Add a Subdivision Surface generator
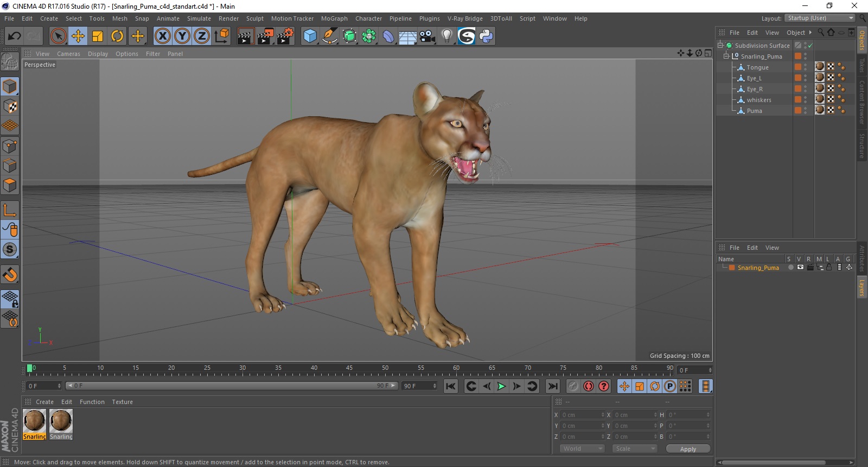The height and width of the screenshot is (467, 868). (x=349, y=36)
